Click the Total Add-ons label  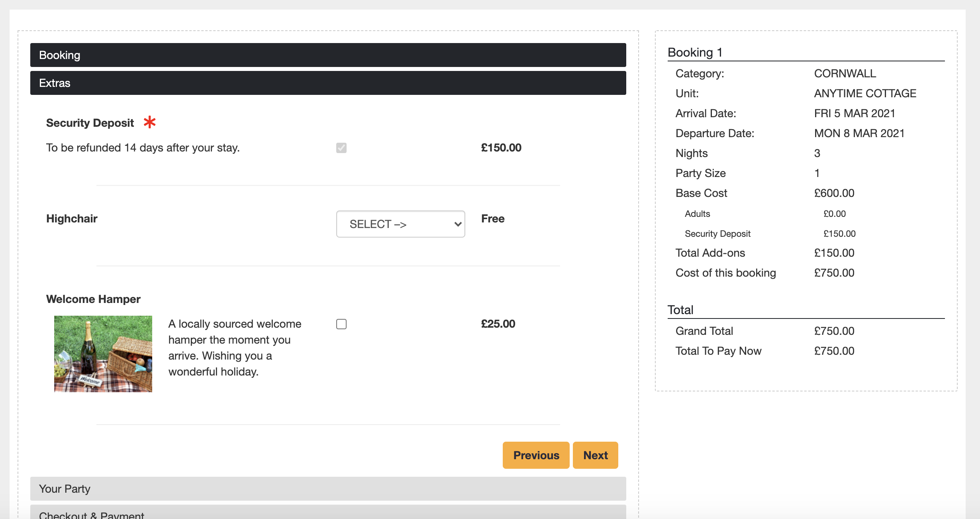pos(710,253)
